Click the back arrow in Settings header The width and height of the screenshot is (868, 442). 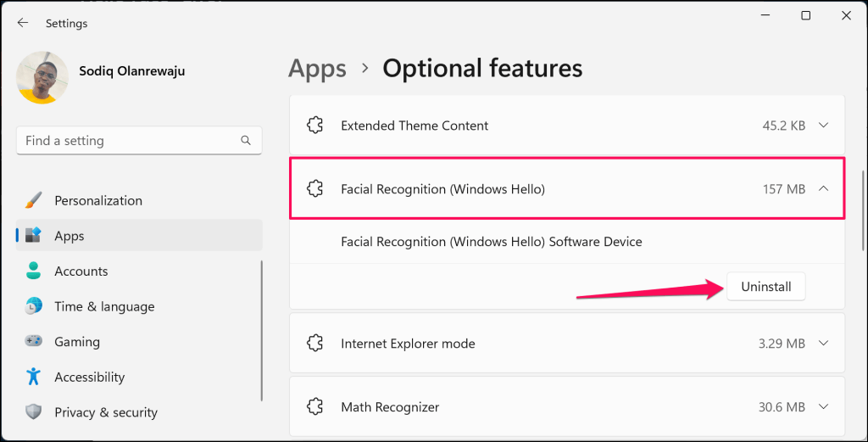pyautogui.click(x=23, y=23)
